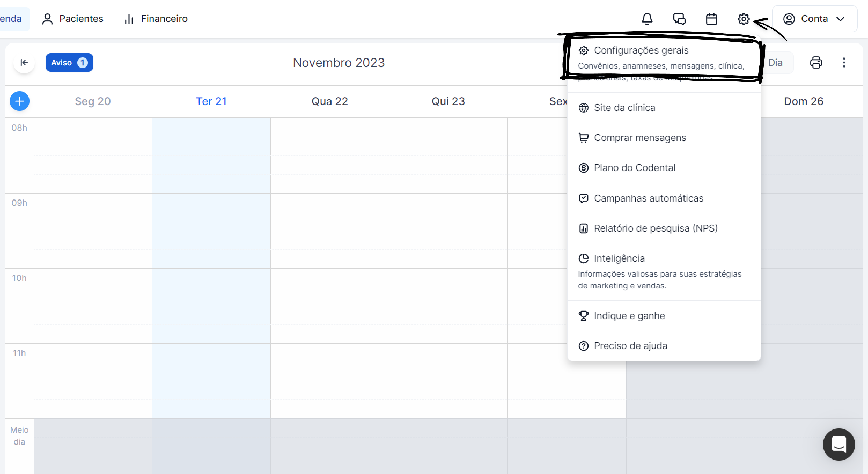The image size is (868, 474).
Task: Click the Aviso notice button
Action: [x=69, y=63]
